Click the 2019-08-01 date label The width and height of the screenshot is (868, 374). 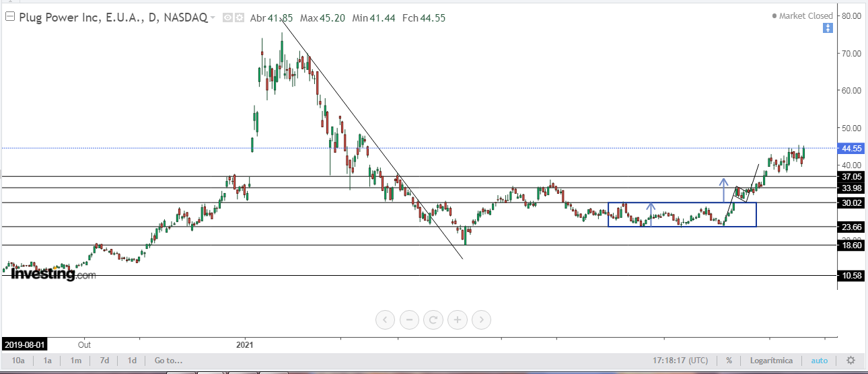(26, 344)
